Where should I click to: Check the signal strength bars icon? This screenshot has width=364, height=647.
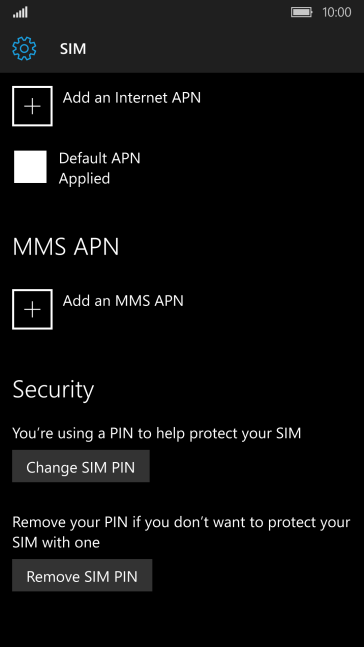pyautogui.click(x=20, y=12)
